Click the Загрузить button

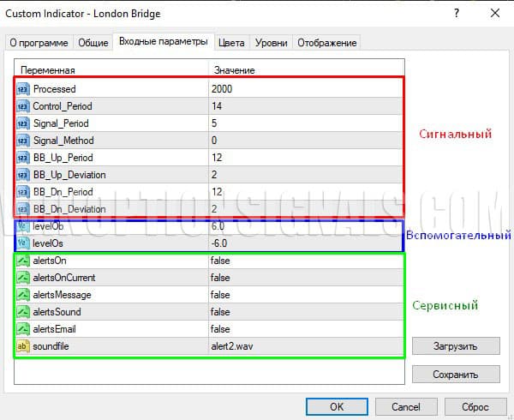tap(456, 346)
